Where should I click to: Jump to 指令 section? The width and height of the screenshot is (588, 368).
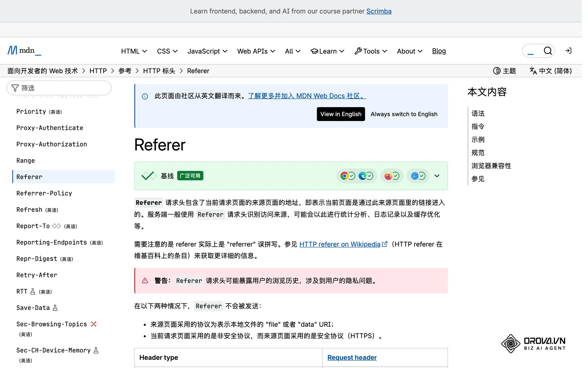pyautogui.click(x=478, y=126)
